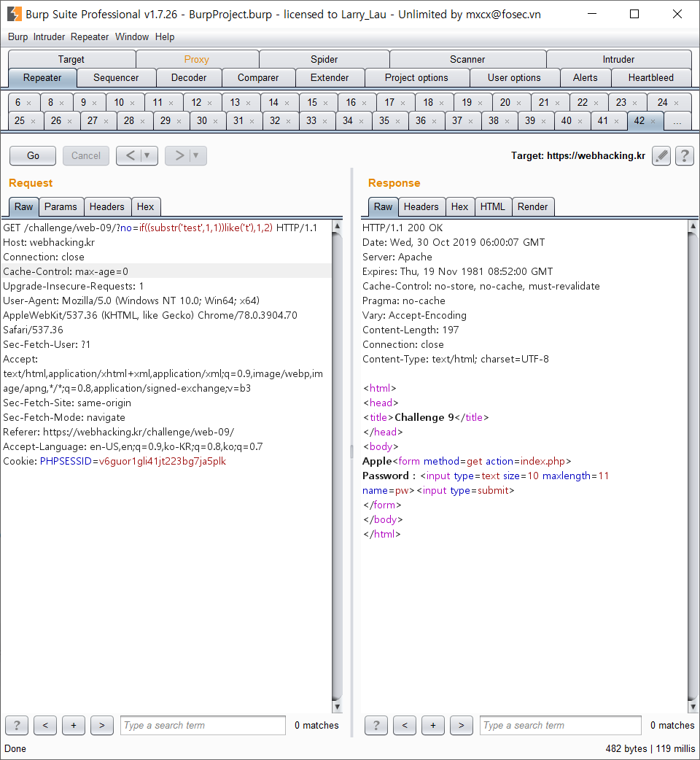Click the Go button to send request
Viewport: 700px width, 760px height.
point(33,155)
